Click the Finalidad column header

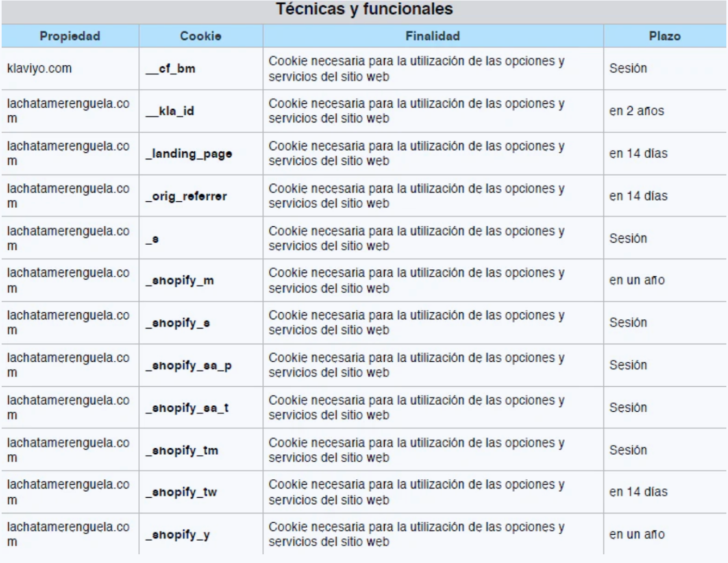coord(433,36)
